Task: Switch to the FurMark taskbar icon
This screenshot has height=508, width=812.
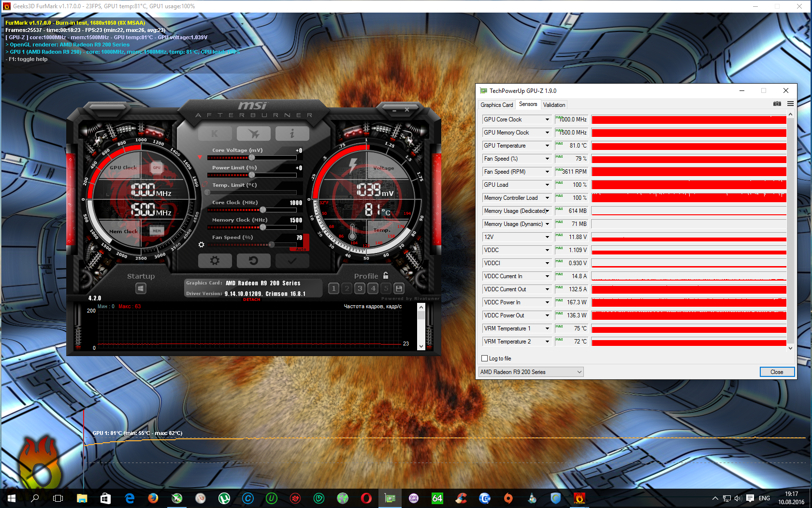Action: click(x=579, y=498)
